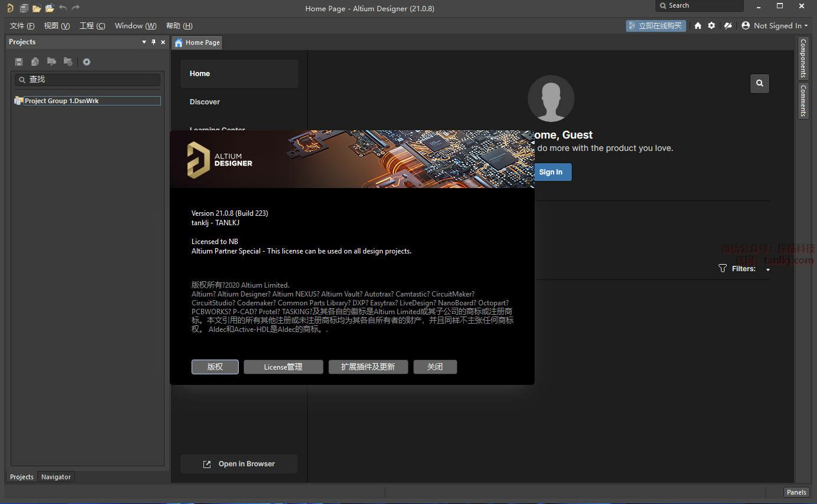Click the Filters funnel icon
This screenshot has width=817, height=504.
723,269
